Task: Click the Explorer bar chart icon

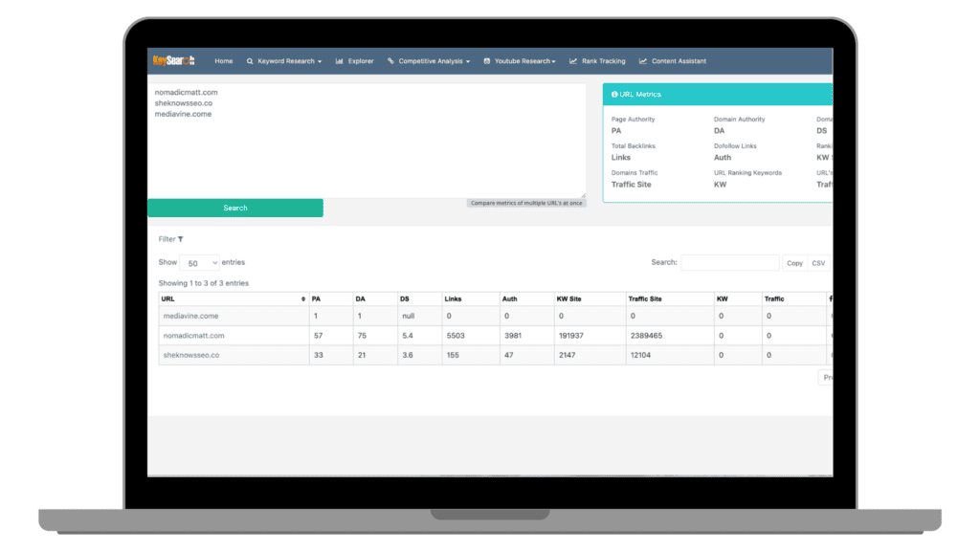Action: point(340,61)
